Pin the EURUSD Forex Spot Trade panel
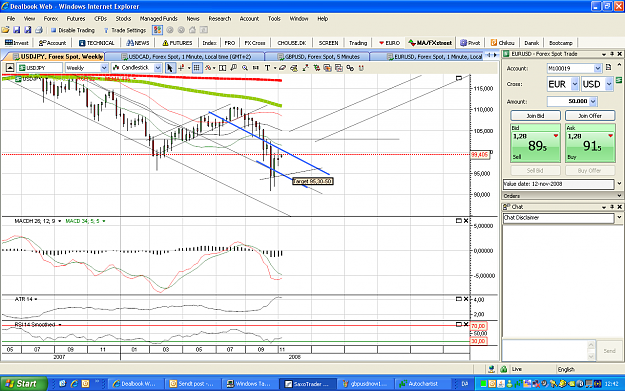The height and width of the screenshot is (391, 625). tap(612, 54)
